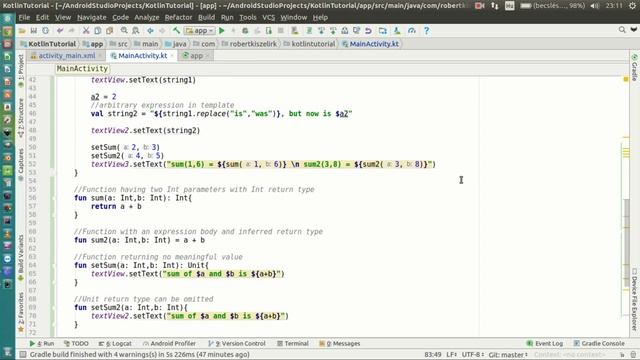The width and height of the screenshot is (640, 360).
Task: Navigate back with the blue left arrow
Action: coord(150,31)
